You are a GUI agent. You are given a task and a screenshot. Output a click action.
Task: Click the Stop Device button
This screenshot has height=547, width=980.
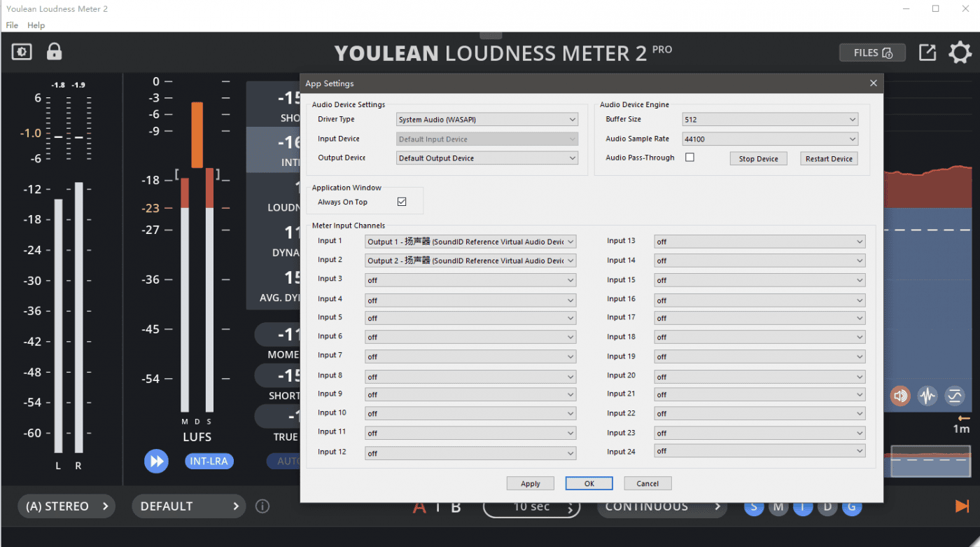coord(758,159)
